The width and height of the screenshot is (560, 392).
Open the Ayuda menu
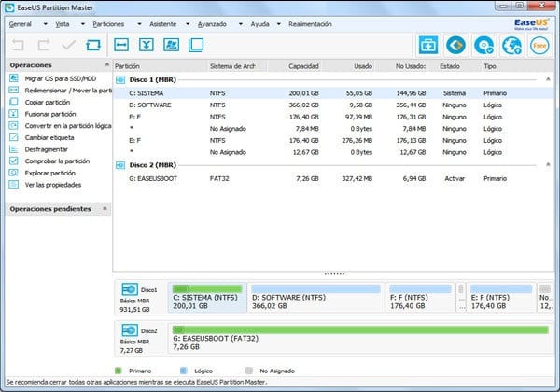tap(259, 24)
